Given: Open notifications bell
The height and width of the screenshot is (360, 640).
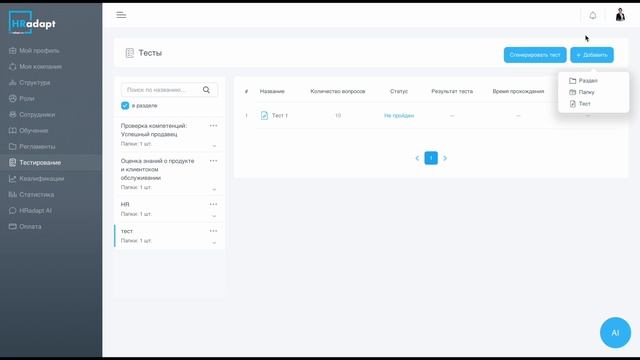Looking at the screenshot, I should point(593,16).
